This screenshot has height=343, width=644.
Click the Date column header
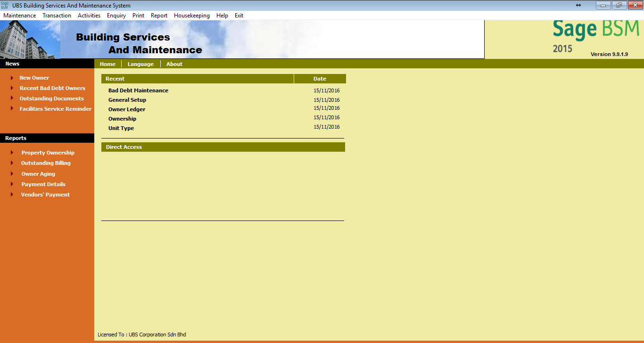320,79
